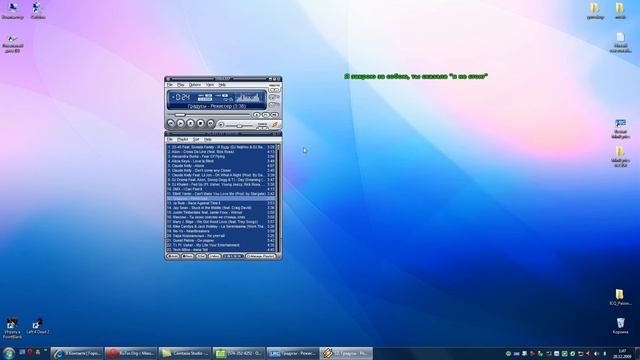This screenshot has width=640, height=360.
Task: Select track 19 'Ne-Yo - Heartbreakers'
Action: click(x=221, y=231)
